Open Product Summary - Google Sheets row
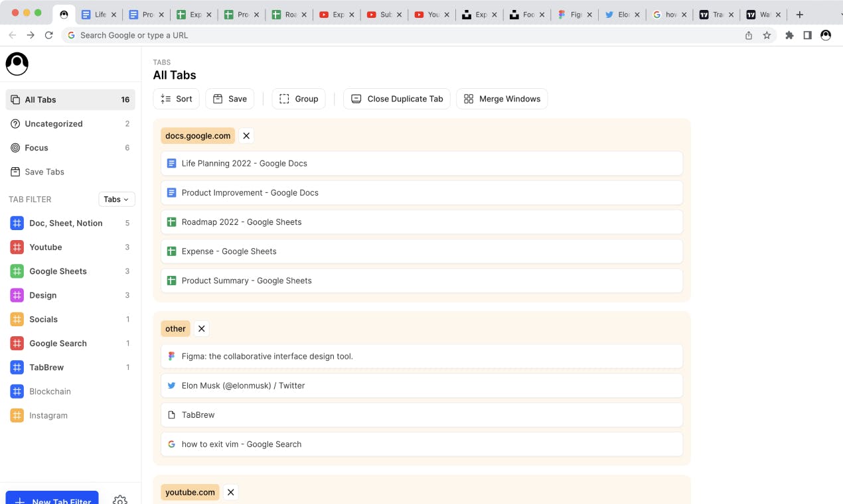 (421, 281)
